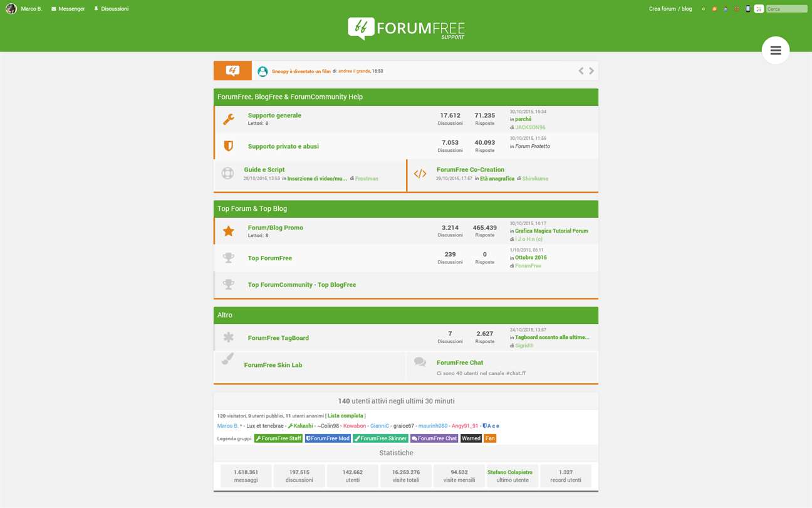Viewport: 812px width, 508px height.
Task: Open the round hamburger menu button
Action: pyautogui.click(x=775, y=50)
